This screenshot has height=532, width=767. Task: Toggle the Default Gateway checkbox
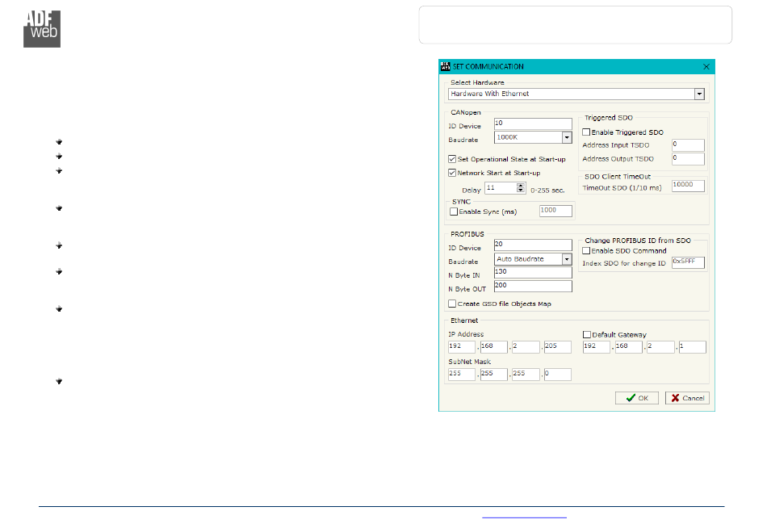586,334
